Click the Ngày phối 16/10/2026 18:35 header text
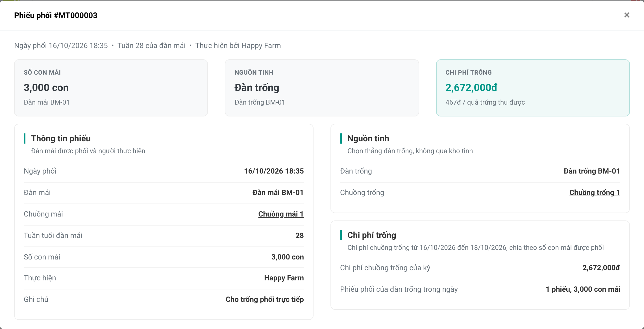This screenshot has width=644, height=329. (x=61, y=46)
